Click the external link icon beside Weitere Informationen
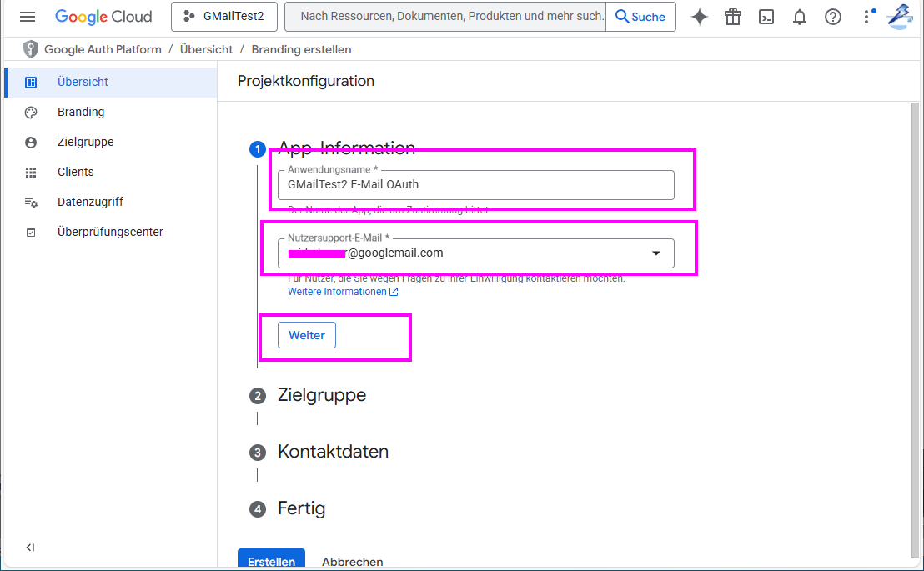924x571 pixels. pos(394,292)
